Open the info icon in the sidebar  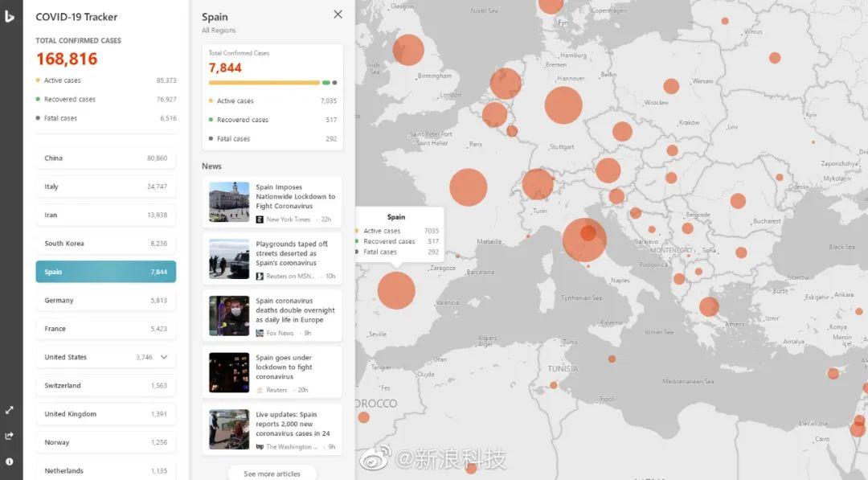(x=10, y=462)
